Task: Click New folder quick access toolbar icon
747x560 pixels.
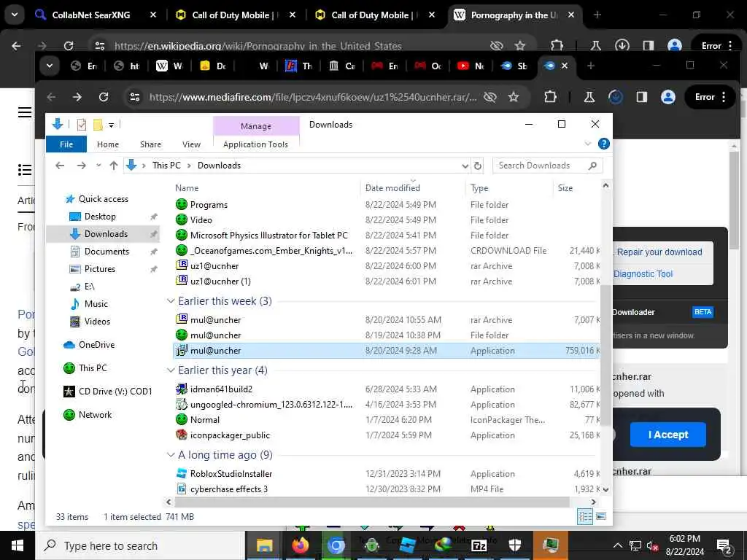Action: (x=98, y=125)
